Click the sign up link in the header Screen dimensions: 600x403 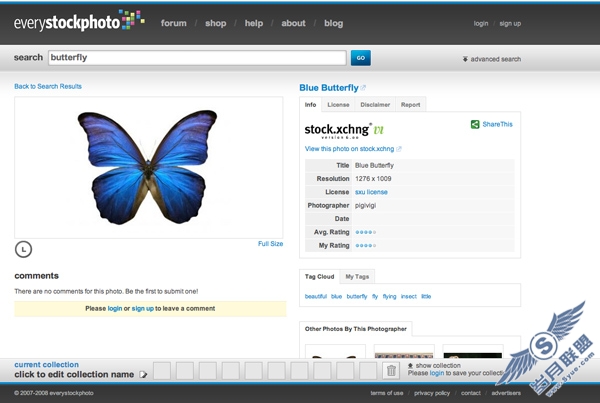[510, 23]
